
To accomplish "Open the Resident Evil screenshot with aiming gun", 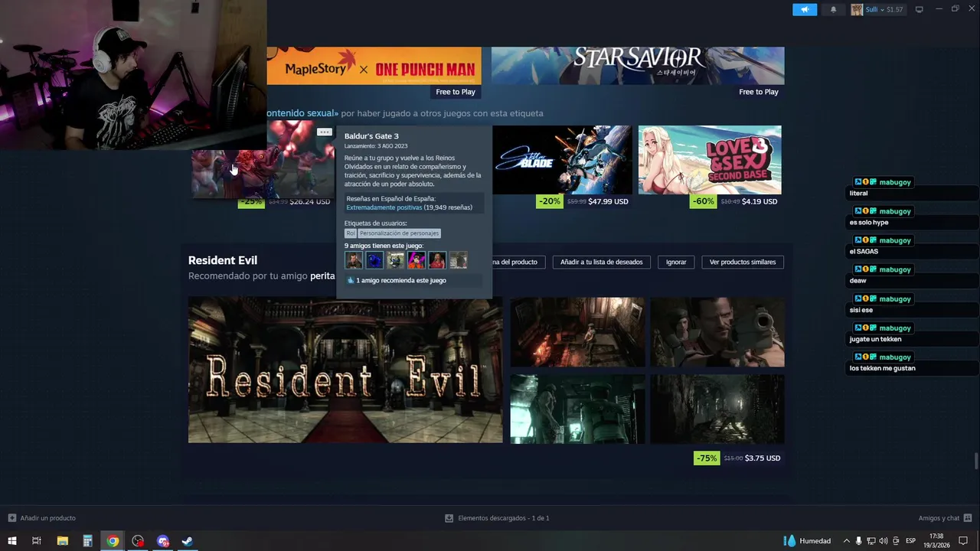I will (x=717, y=332).
